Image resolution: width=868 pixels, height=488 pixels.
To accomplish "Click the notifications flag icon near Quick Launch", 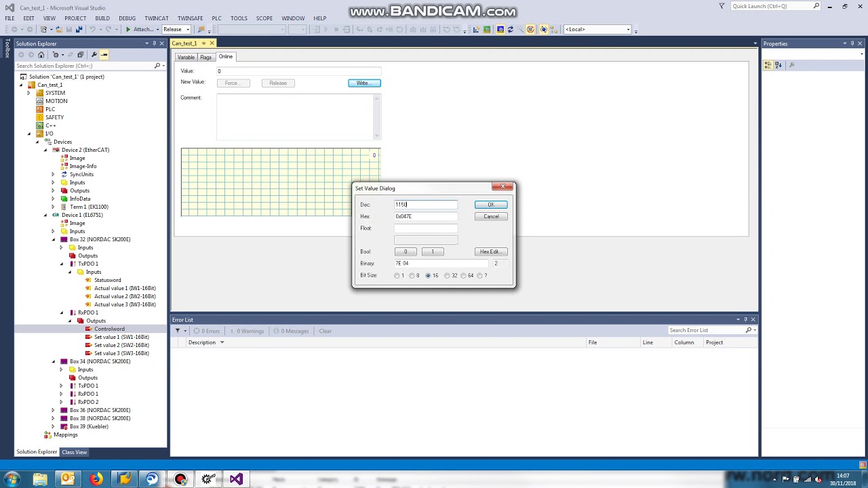I will pyautogui.click(x=722, y=6).
